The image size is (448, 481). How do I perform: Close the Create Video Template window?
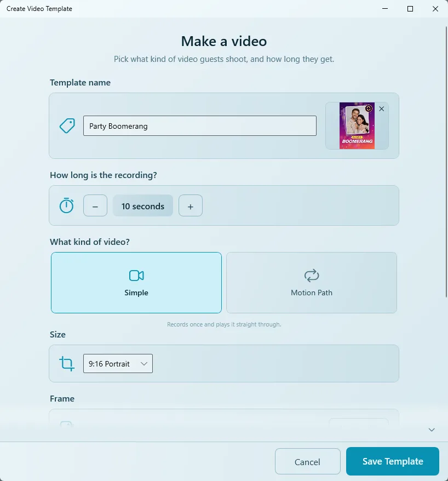(x=435, y=9)
